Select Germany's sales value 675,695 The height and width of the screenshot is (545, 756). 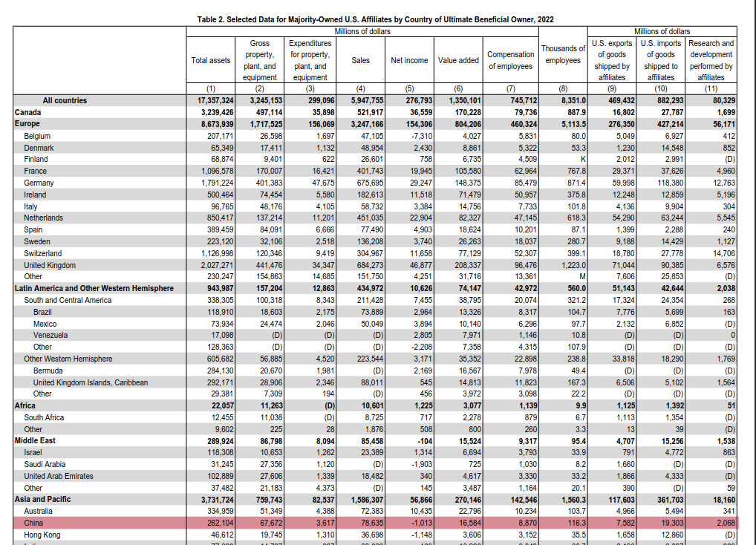(370, 183)
